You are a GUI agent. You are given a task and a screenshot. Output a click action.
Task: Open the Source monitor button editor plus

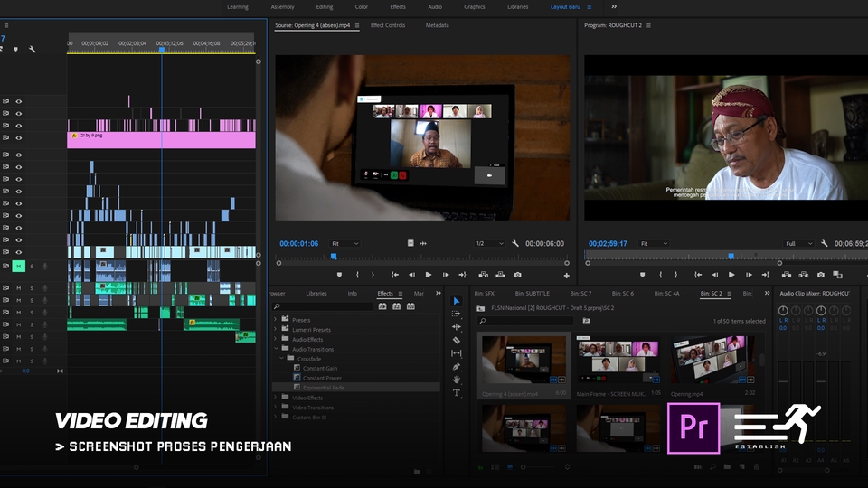(566, 275)
